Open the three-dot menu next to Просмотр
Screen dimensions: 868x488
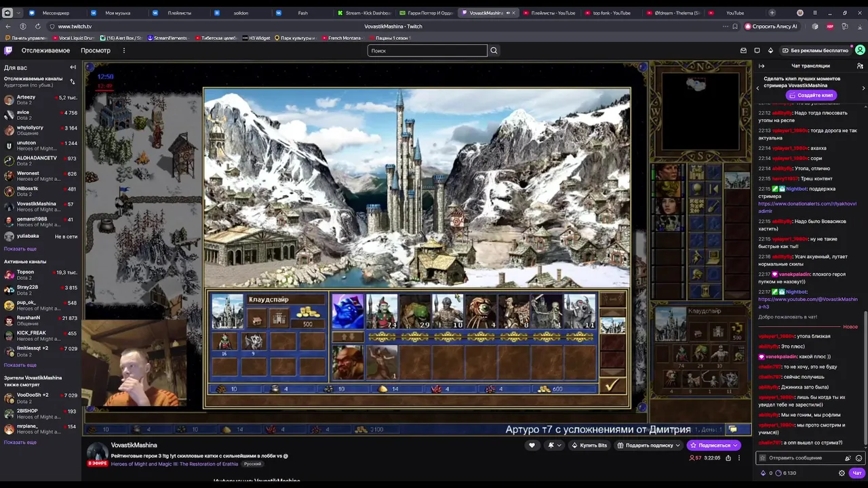(123, 50)
